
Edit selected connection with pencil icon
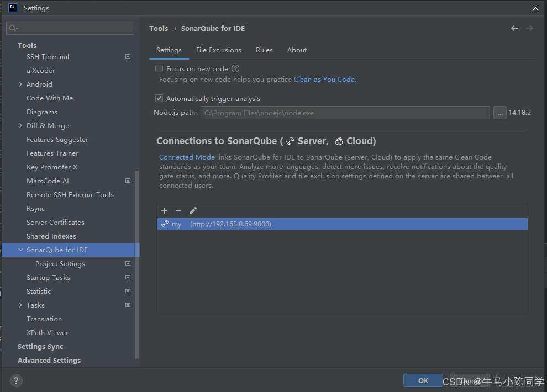tap(193, 211)
